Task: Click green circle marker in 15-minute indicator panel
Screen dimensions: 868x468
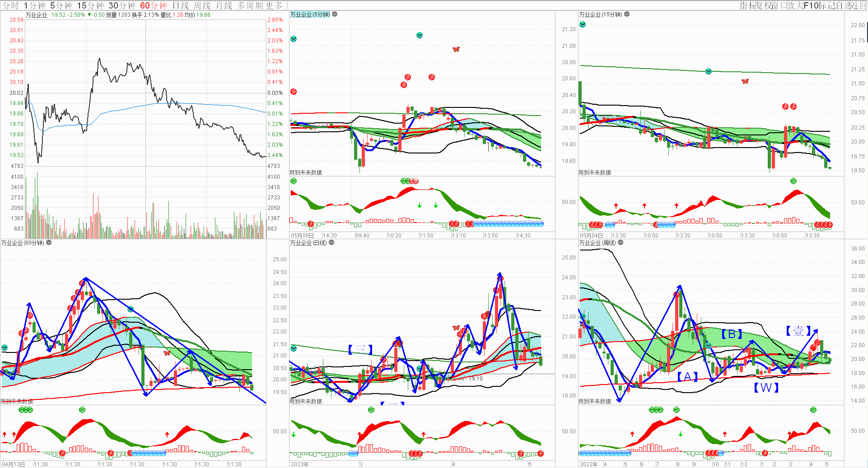Action: coord(793,181)
